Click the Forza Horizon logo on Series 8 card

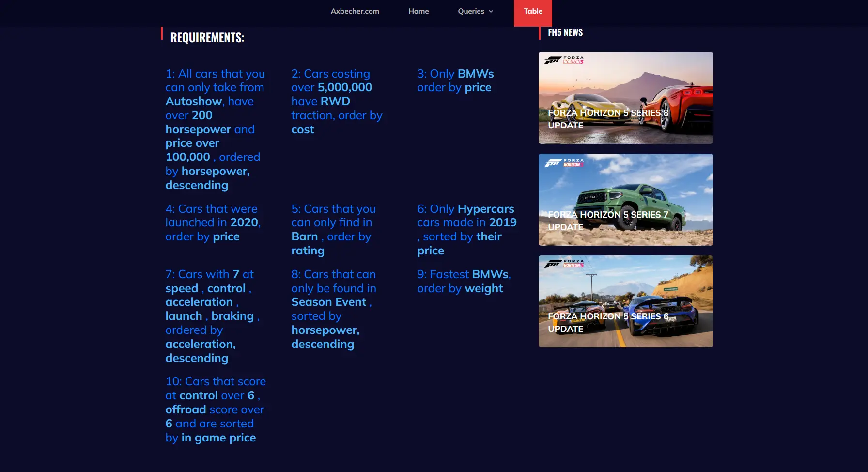pos(564,60)
